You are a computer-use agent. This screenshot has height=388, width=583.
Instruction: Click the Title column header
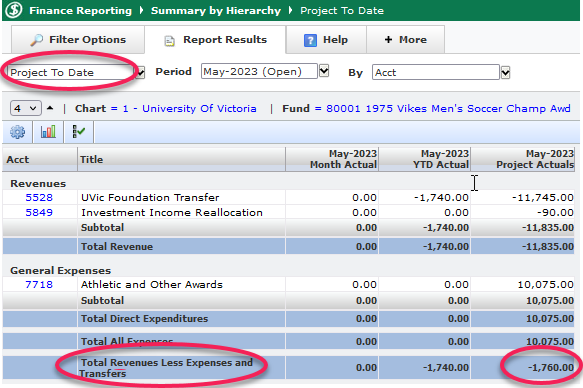181,159
